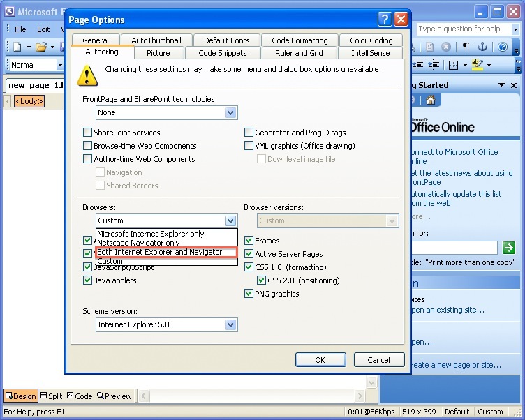Click the green search arrow button
Image resolution: width=525 pixels, height=420 pixels.
tap(509, 247)
